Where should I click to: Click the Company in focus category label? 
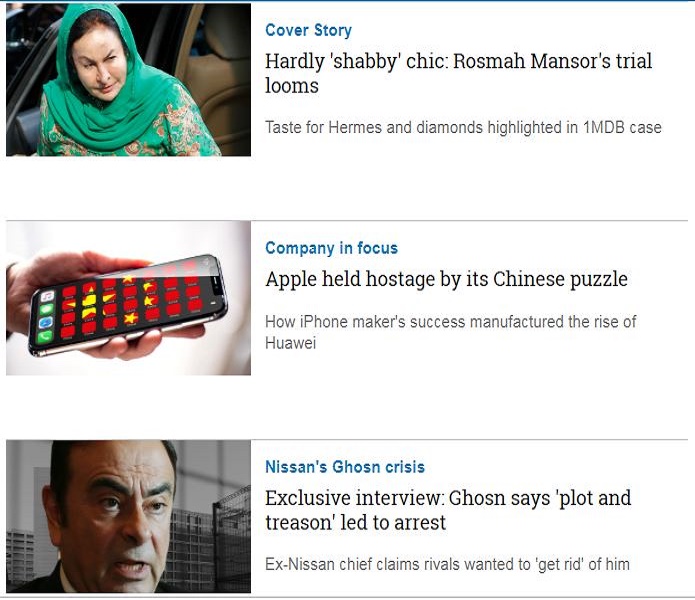click(332, 248)
